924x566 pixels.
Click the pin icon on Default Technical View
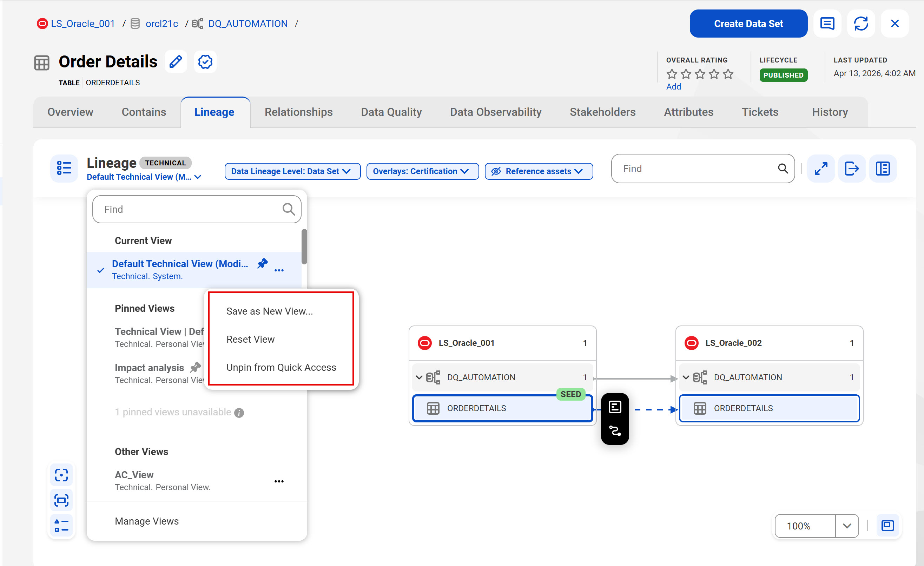(x=263, y=263)
